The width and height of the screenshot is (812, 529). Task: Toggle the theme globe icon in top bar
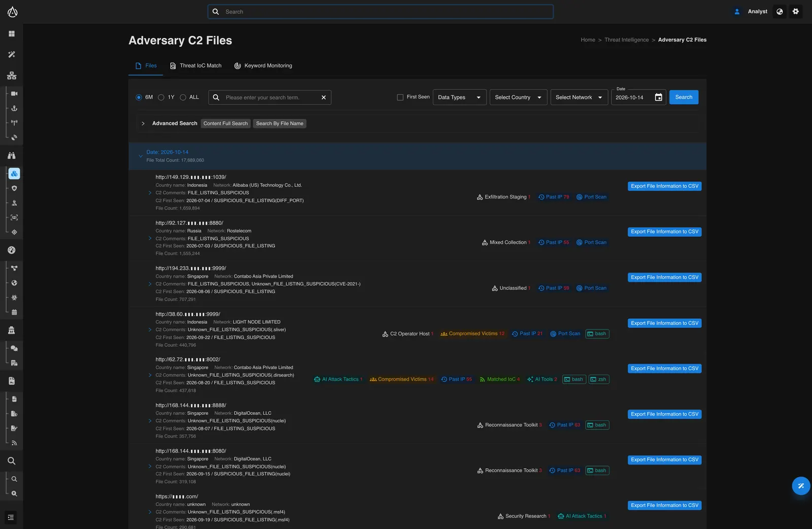(x=780, y=11)
